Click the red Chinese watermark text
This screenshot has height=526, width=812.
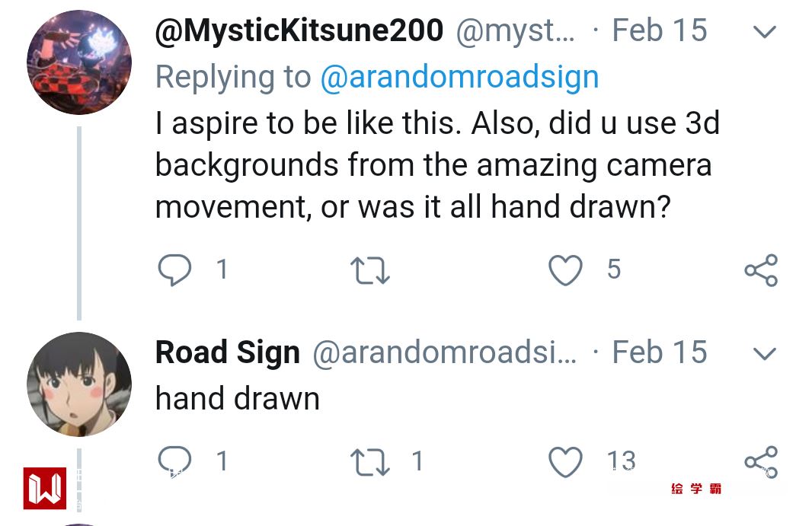[696, 488]
